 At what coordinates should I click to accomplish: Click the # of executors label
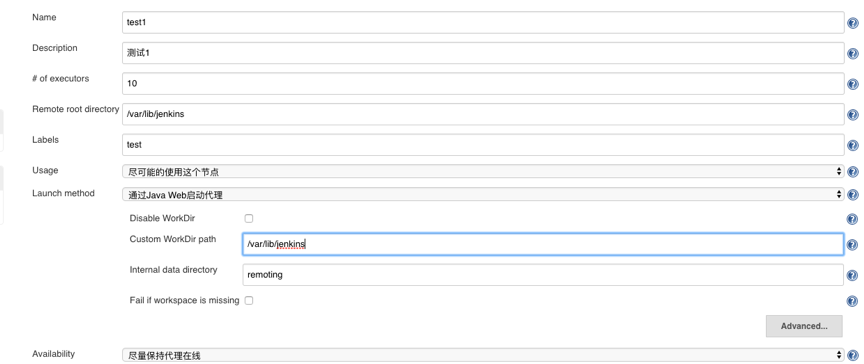(61, 79)
